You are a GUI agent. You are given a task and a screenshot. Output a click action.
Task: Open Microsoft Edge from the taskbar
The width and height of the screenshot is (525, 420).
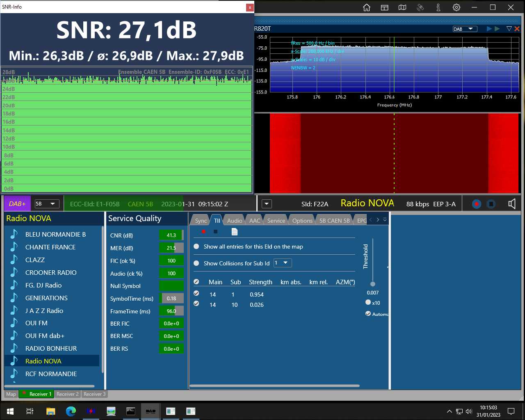[71, 411]
